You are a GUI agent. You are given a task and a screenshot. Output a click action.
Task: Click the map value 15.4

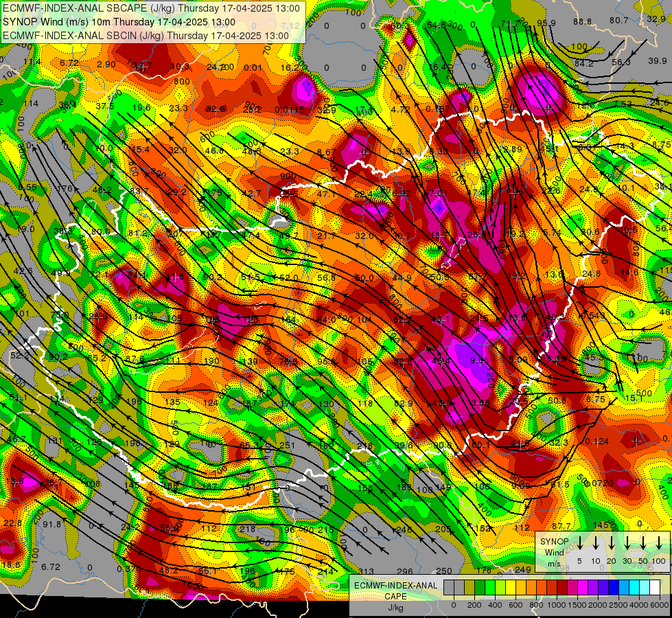pyautogui.click(x=141, y=149)
